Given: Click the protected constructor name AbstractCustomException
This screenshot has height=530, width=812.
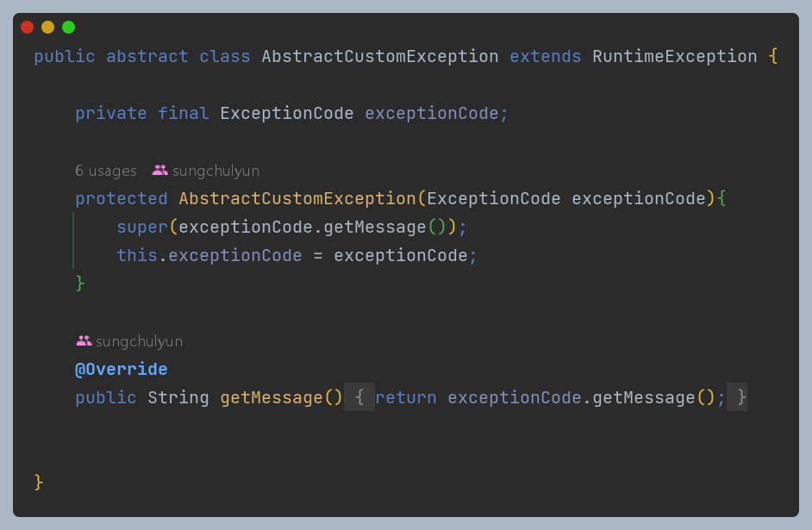Looking at the screenshot, I should click(x=297, y=199).
